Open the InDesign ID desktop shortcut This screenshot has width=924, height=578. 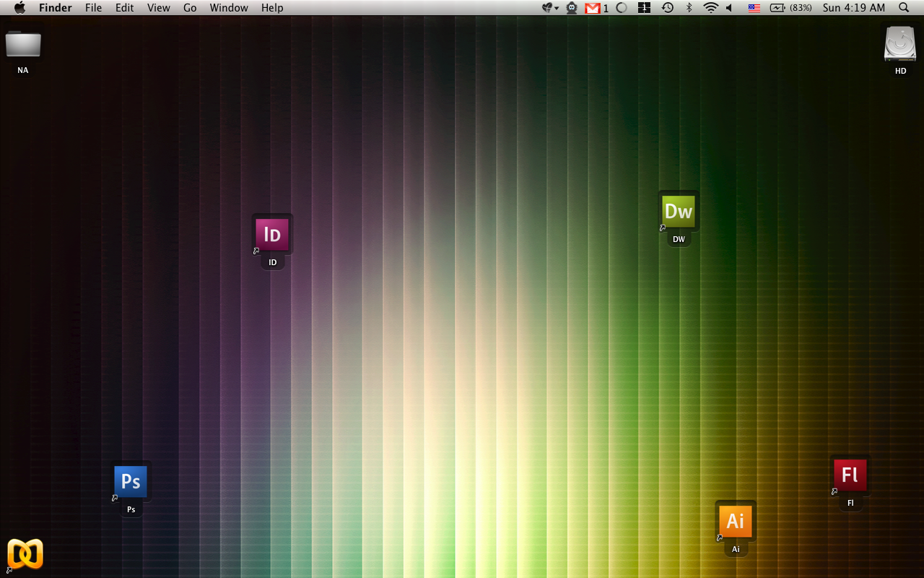[272, 234]
